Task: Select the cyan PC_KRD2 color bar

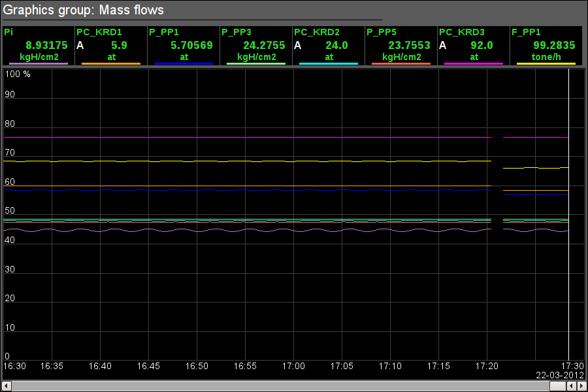Action: (329, 63)
